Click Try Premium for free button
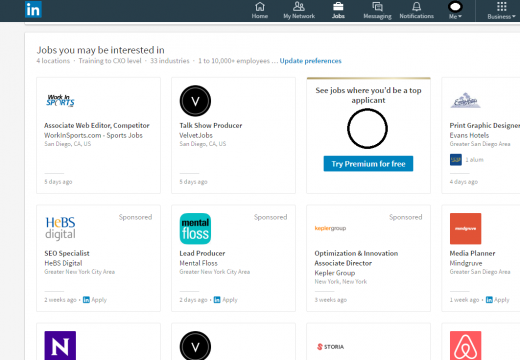Screen dimensions: 520x360 pyautogui.click(x=368, y=164)
